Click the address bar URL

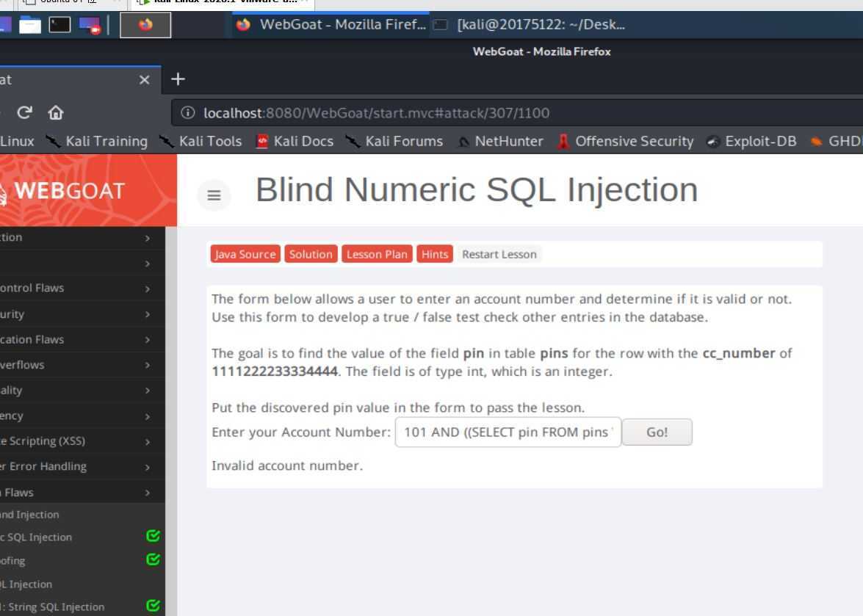[377, 113]
